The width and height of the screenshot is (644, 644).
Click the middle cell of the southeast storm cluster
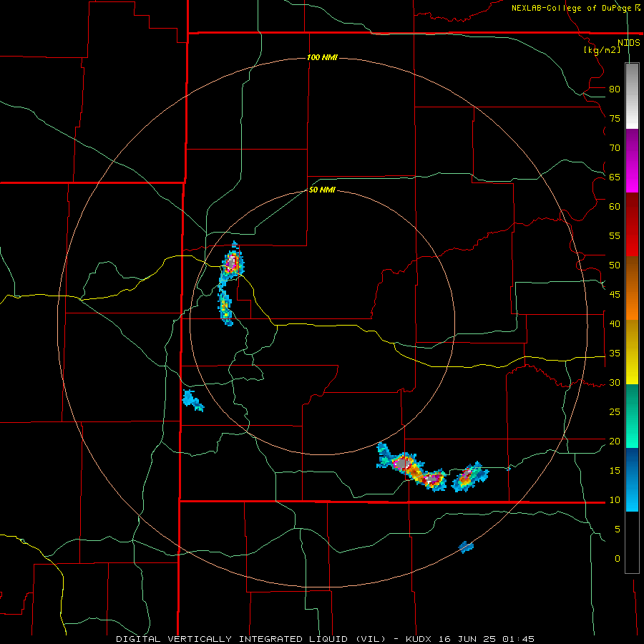[431, 479]
